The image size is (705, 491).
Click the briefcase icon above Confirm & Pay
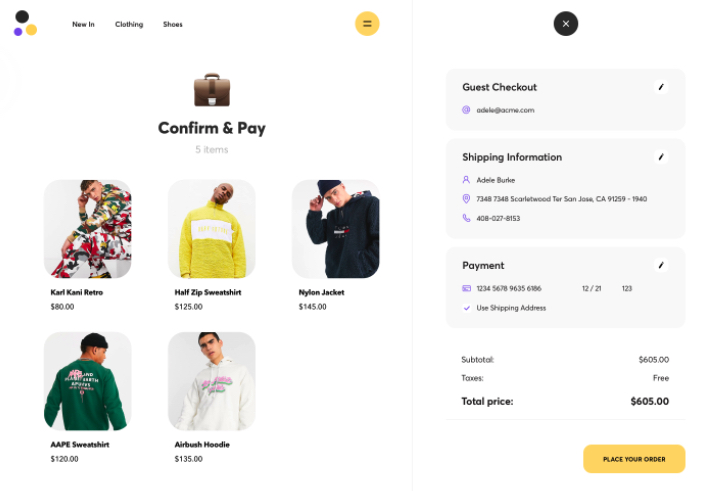(x=212, y=90)
